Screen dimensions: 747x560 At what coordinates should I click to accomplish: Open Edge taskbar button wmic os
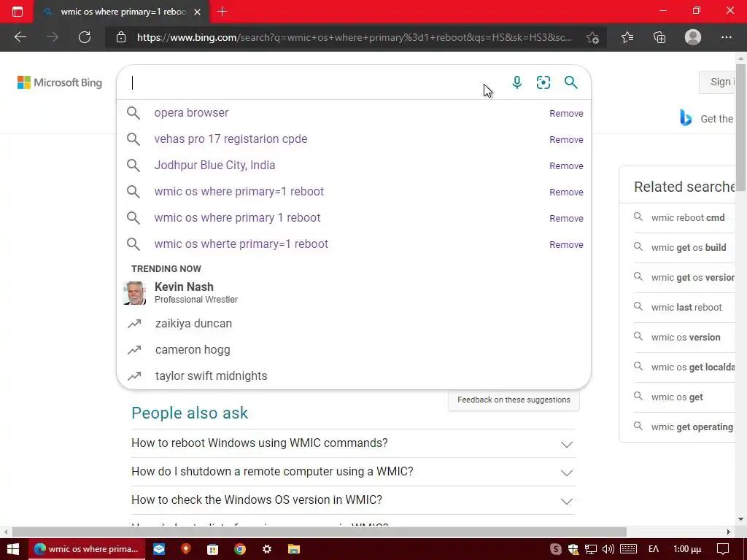(x=86, y=549)
